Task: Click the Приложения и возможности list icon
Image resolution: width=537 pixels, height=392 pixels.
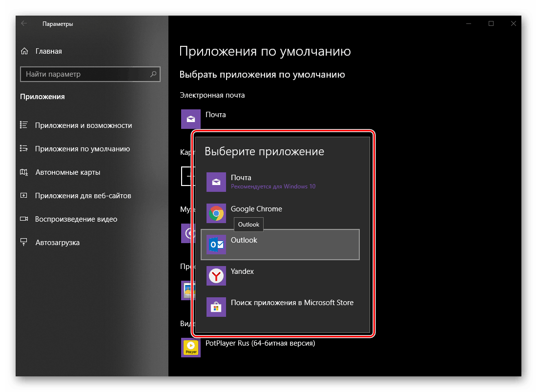Action: [23, 125]
